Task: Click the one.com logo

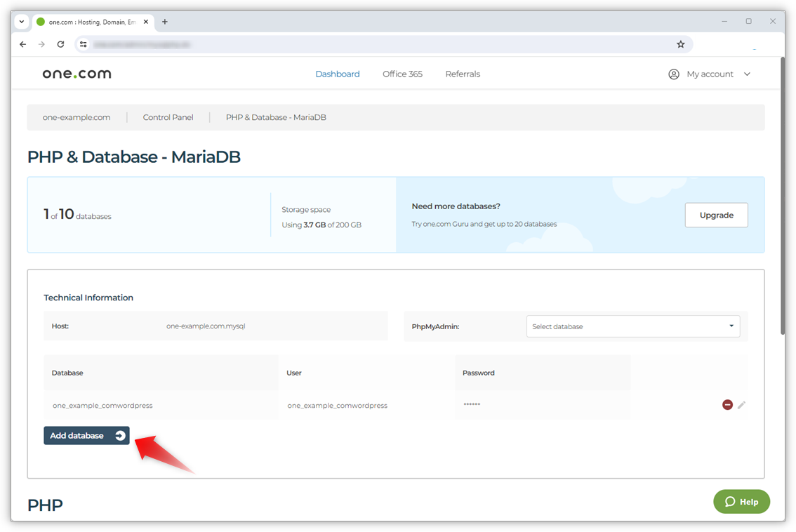Action: [77, 73]
